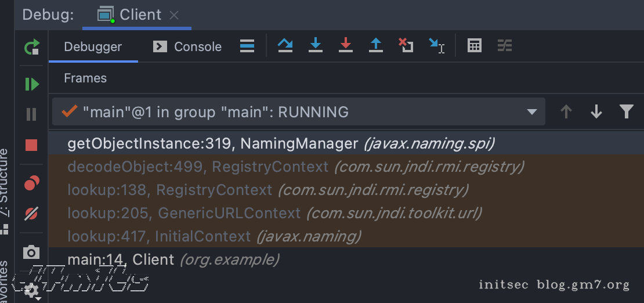
Task: Toggle the frames filter funnel
Action: 626,112
